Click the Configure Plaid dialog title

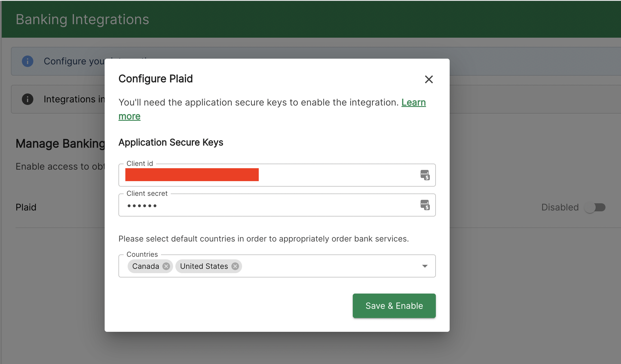pyautogui.click(x=156, y=79)
